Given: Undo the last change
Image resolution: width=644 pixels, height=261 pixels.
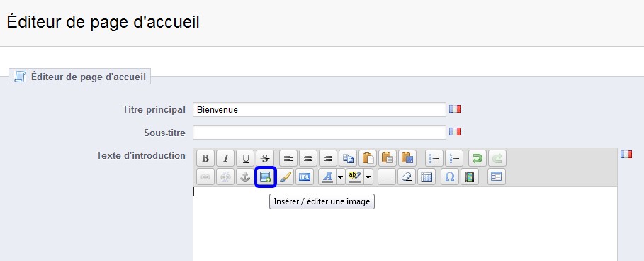Looking at the screenshot, I should (x=478, y=158).
